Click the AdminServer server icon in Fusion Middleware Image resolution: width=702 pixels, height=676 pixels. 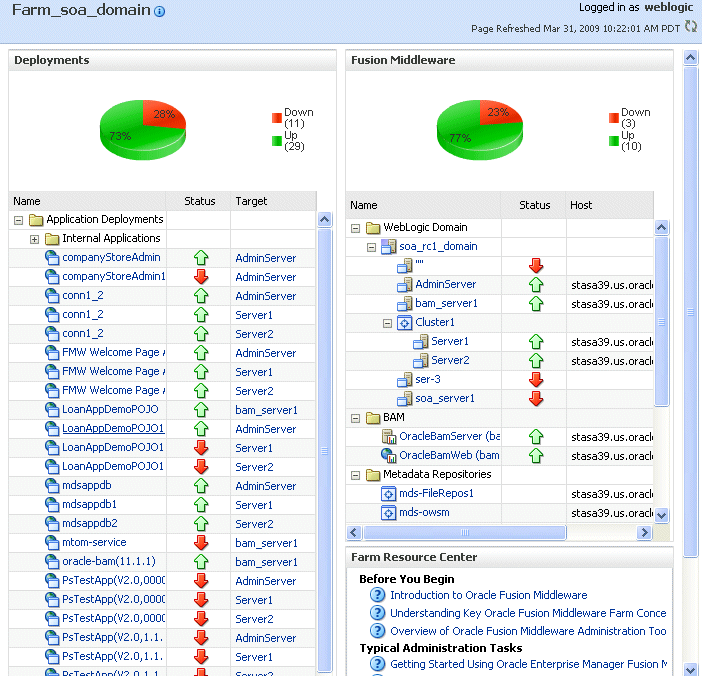pos(405,284)
